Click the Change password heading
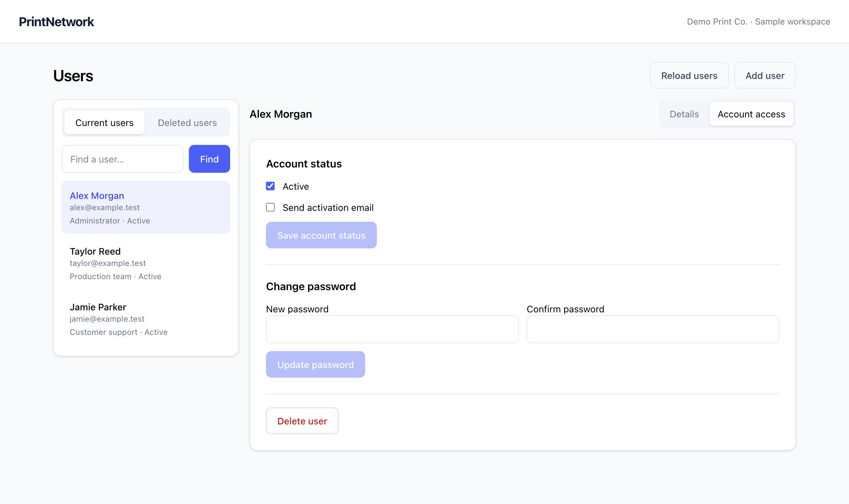 [x=311, y=286]
